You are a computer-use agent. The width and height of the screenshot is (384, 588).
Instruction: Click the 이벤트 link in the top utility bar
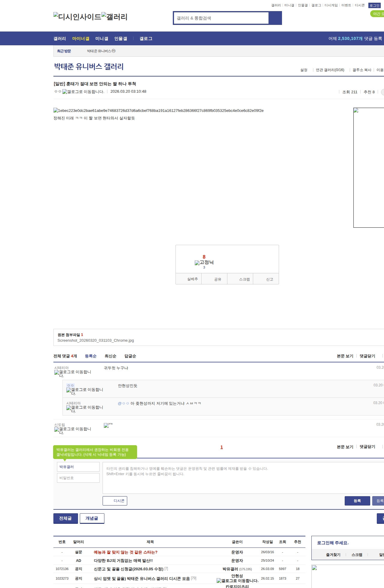point(346,5)
